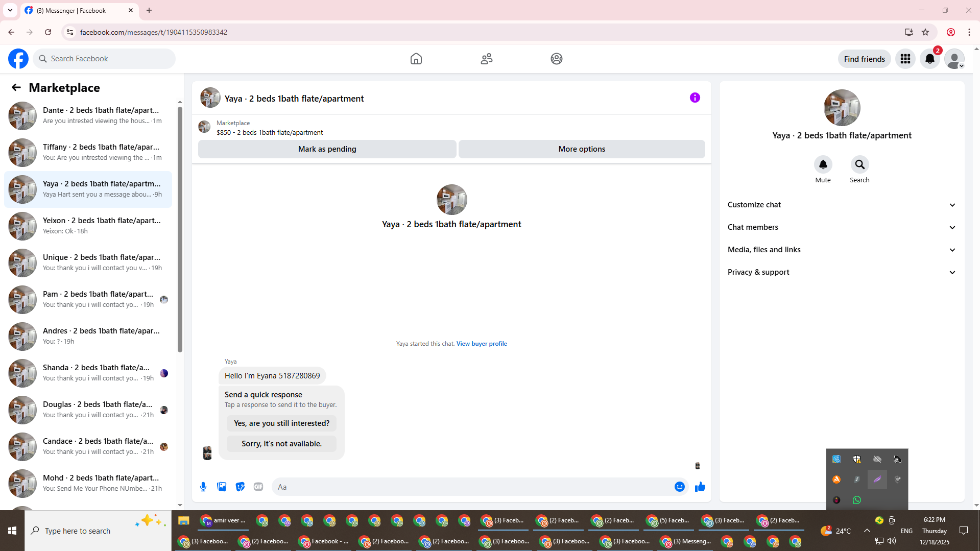This screenshot has height=551, width=980.
Task: Go to the Home feed icon
Action: [416, 59]
